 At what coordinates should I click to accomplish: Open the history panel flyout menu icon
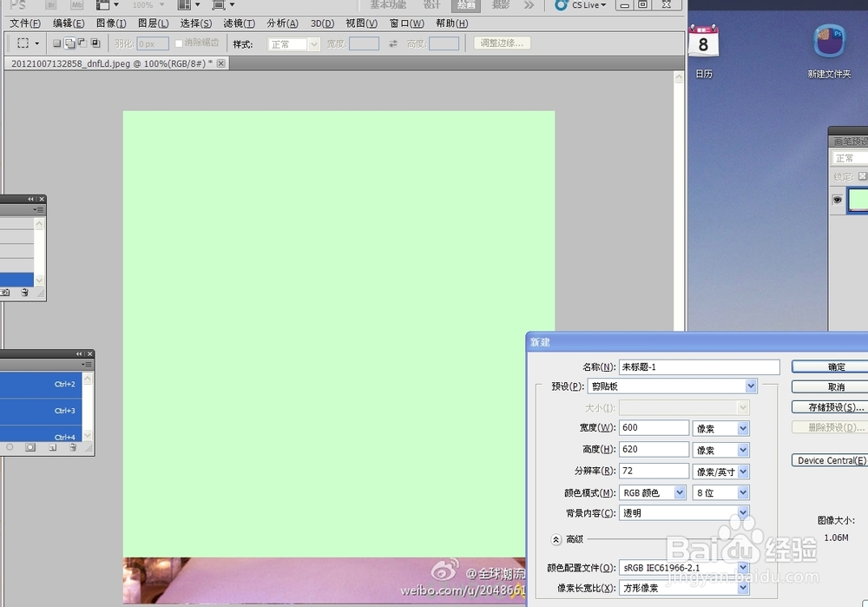coord(38,210)
